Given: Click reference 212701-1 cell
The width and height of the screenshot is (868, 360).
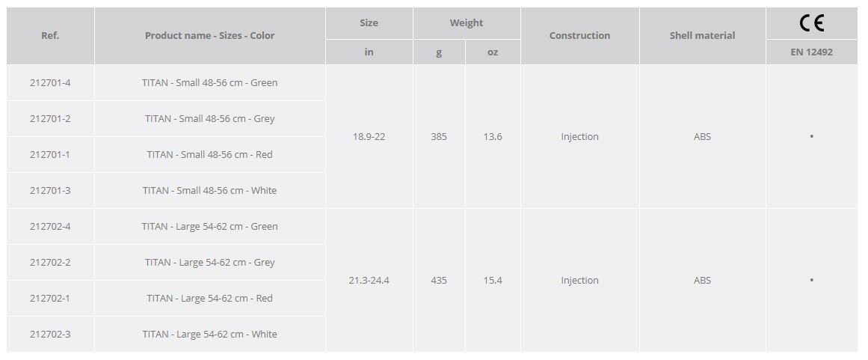Looking at the screenshot, I should click(50, 154).
